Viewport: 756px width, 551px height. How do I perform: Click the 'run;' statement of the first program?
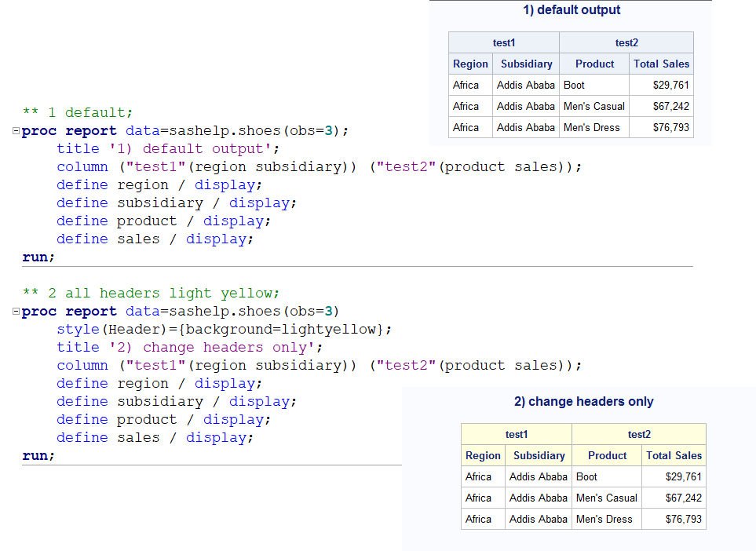40,257
